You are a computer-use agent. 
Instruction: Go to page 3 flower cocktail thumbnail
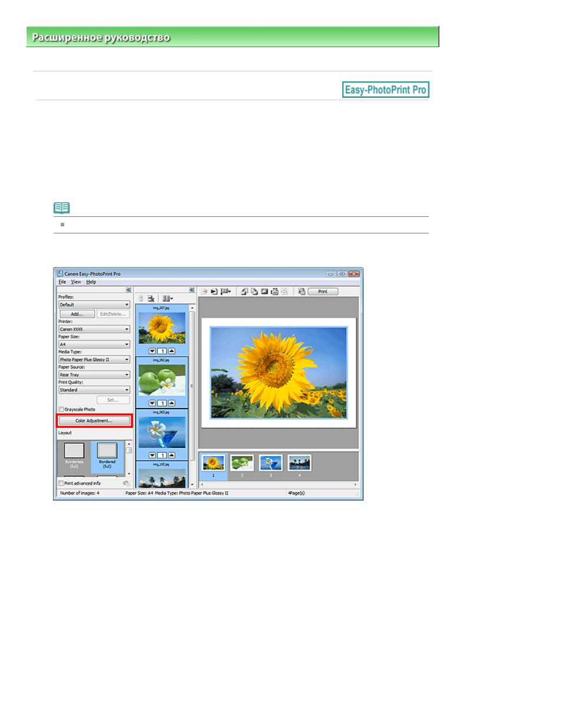coord(270,463)
